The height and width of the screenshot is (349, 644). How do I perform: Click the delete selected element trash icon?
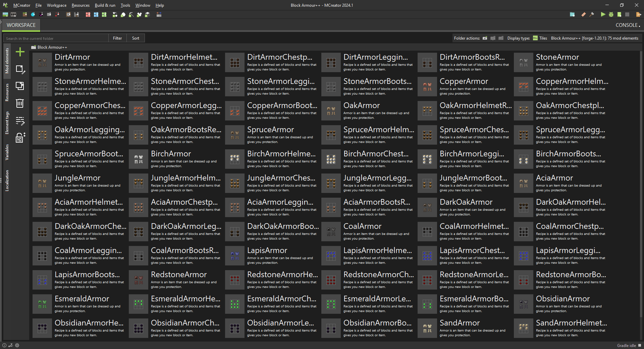[20, 103]
